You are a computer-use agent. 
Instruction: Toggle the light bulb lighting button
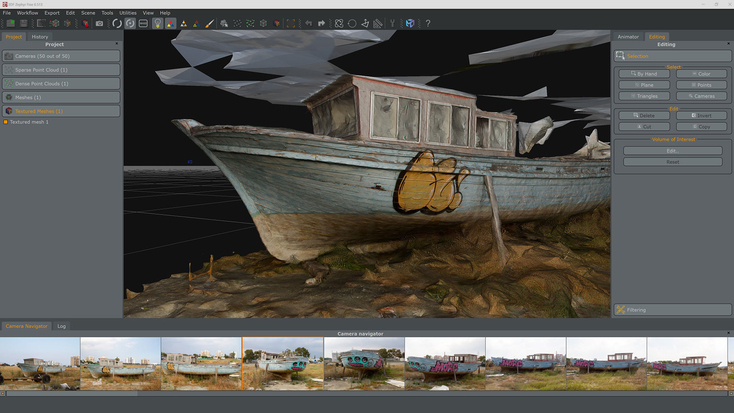click(158, 23)
